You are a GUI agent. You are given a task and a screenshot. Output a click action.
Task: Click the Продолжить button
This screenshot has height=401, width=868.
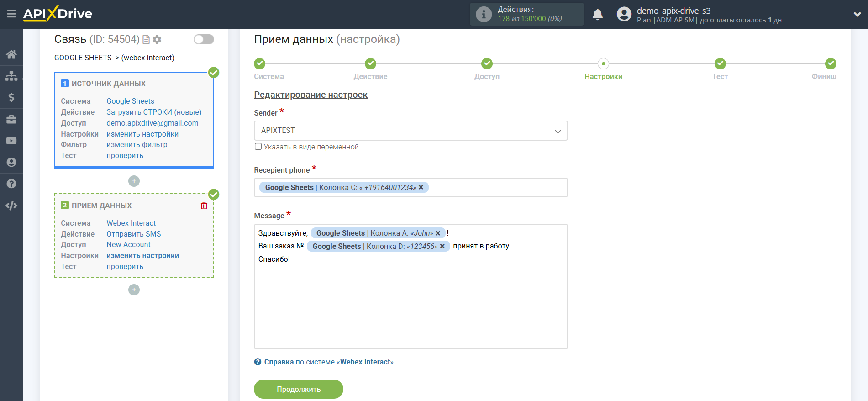(x=299, y=389)
